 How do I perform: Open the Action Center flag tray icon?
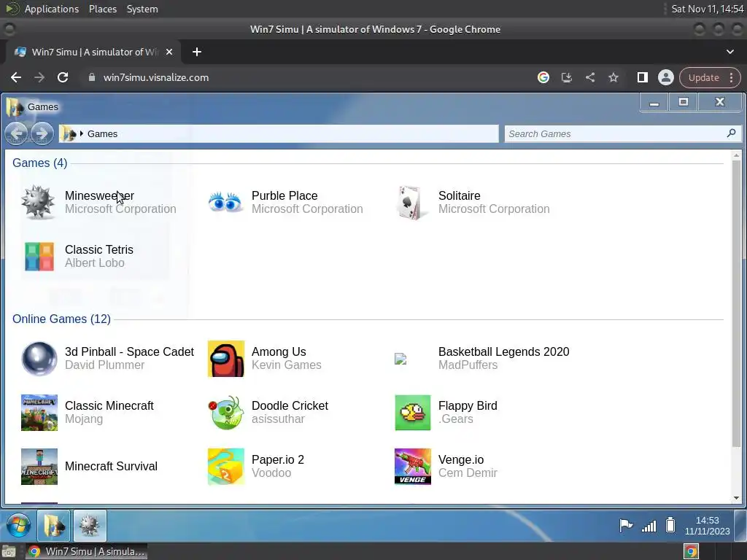(x=625, y=526)
